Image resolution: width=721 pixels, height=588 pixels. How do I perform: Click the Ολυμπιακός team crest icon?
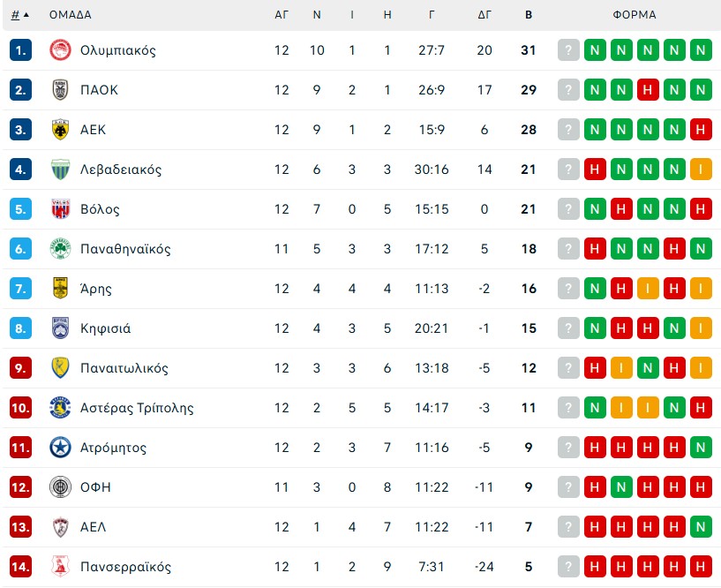point(60,50)
